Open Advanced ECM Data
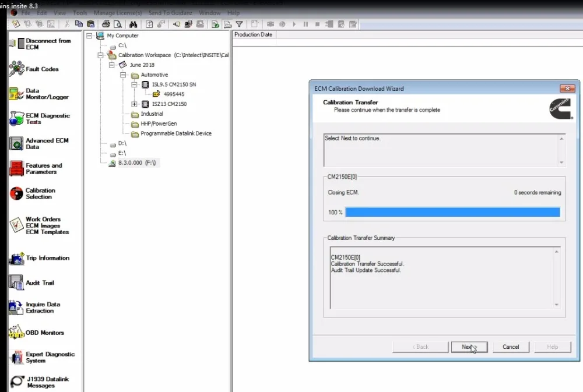Image resolution: width=583 pixels, height=392 pixels. click(38, 143)
